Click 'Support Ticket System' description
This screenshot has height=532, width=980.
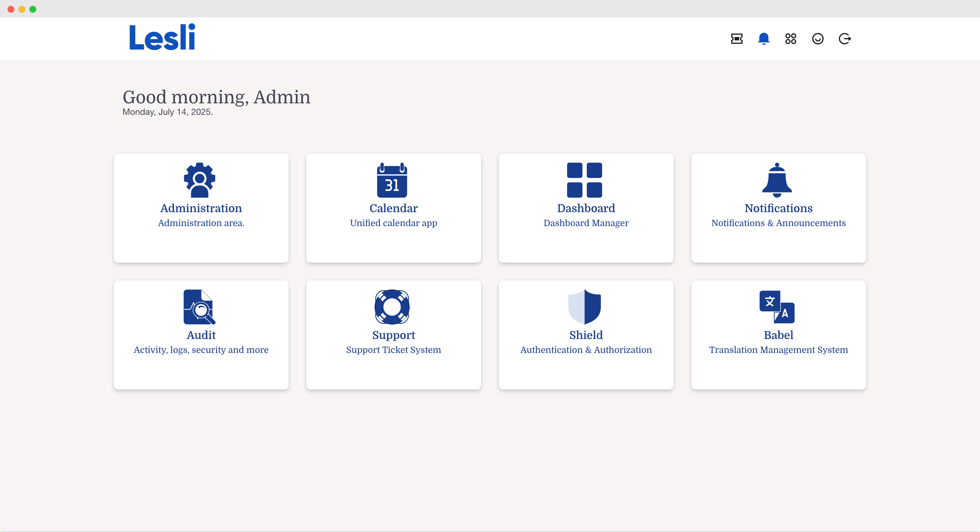click(x=393, y=350)
